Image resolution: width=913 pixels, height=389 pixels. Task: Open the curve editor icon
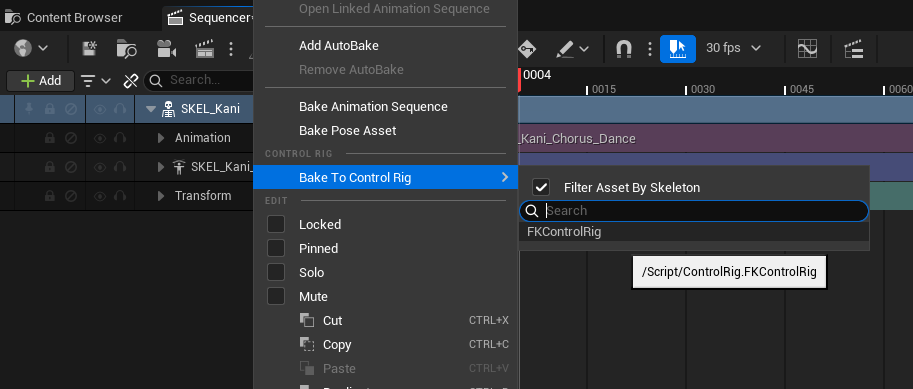click(x=808, y=48)
